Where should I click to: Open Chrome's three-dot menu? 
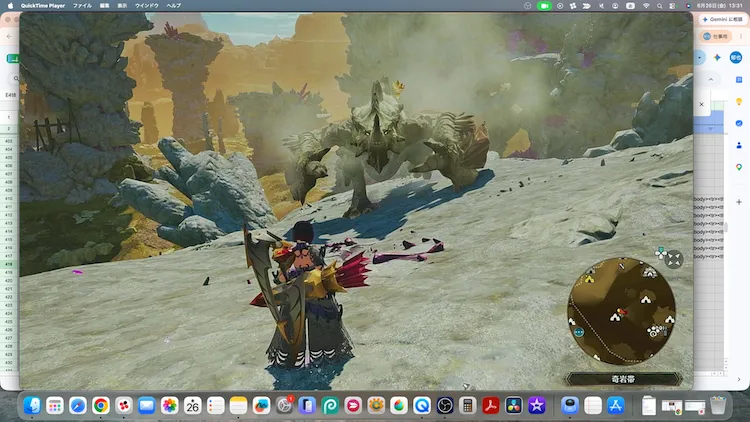(x=741, y=36)
